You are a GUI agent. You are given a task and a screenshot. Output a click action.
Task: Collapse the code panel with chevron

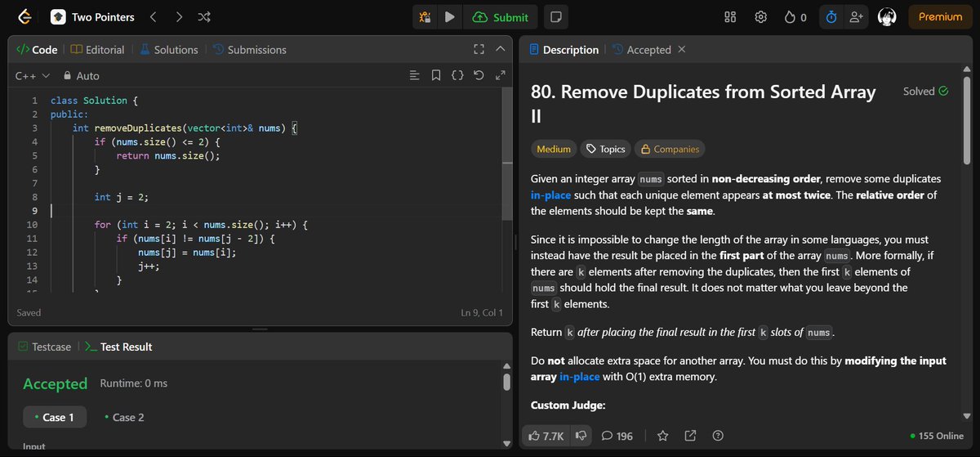click(x=501, y=50)
